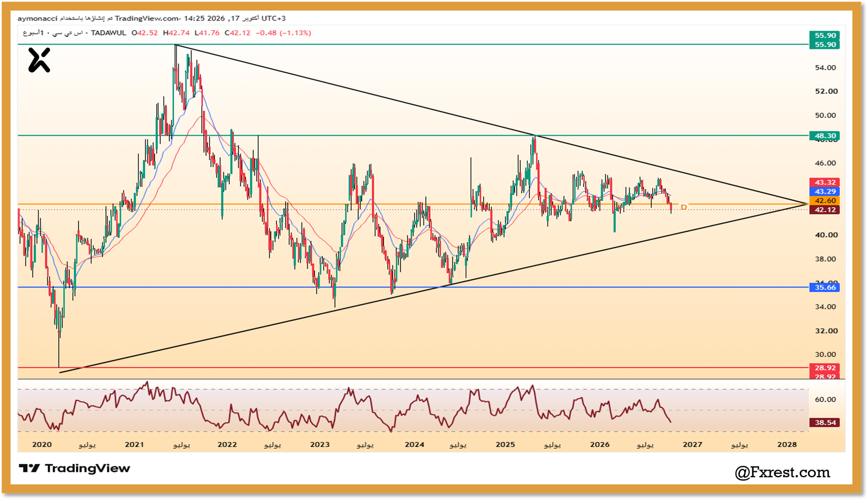Viewport: 868px width, 500px height.
Task: Click the 2020 label on the time axis
Action: [42, 445]
